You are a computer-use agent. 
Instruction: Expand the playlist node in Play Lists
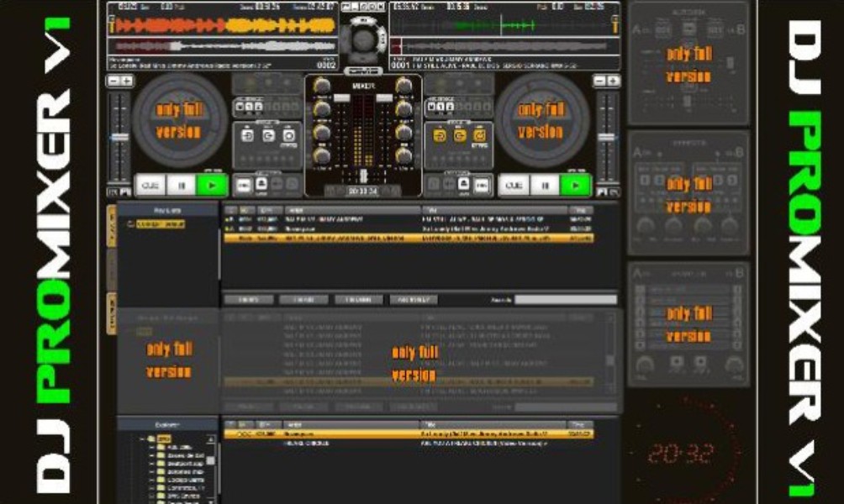pyautogui.click(x=130, y=224)
